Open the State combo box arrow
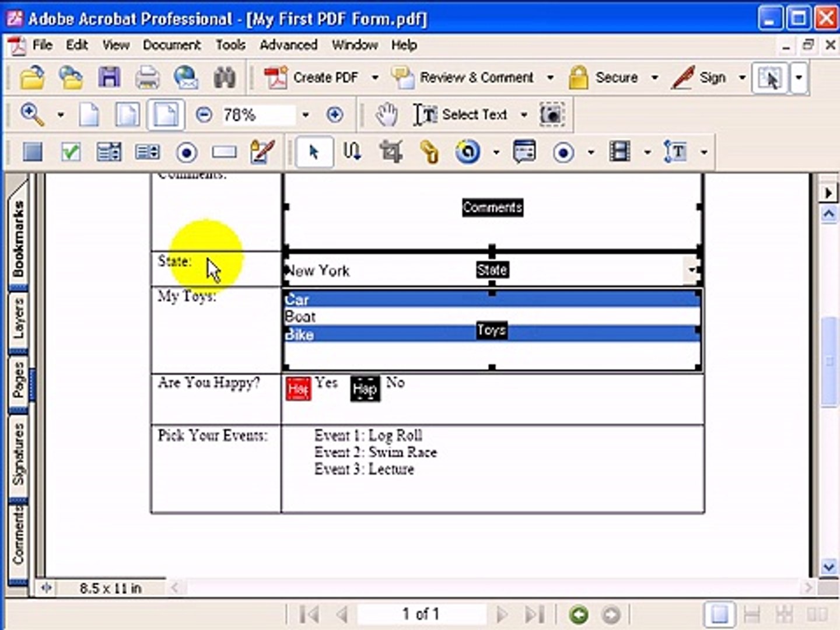 click(x=691, y=269)
